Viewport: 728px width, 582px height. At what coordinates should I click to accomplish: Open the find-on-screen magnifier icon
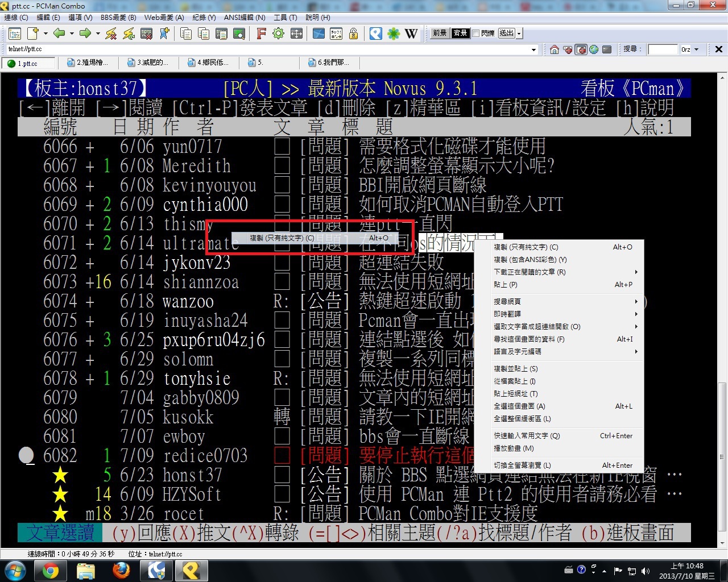pyautogui.click(x=239, y=34)
